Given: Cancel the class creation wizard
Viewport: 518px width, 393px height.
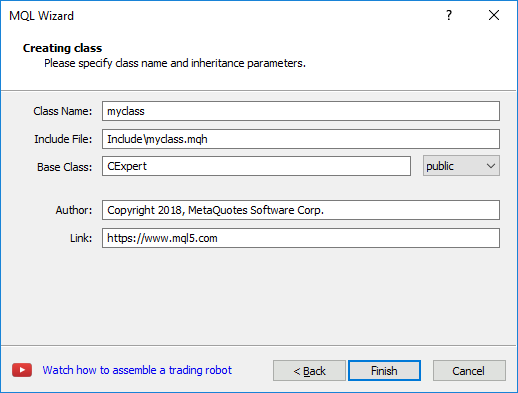Looking at the screenshot, I should 469,370.
